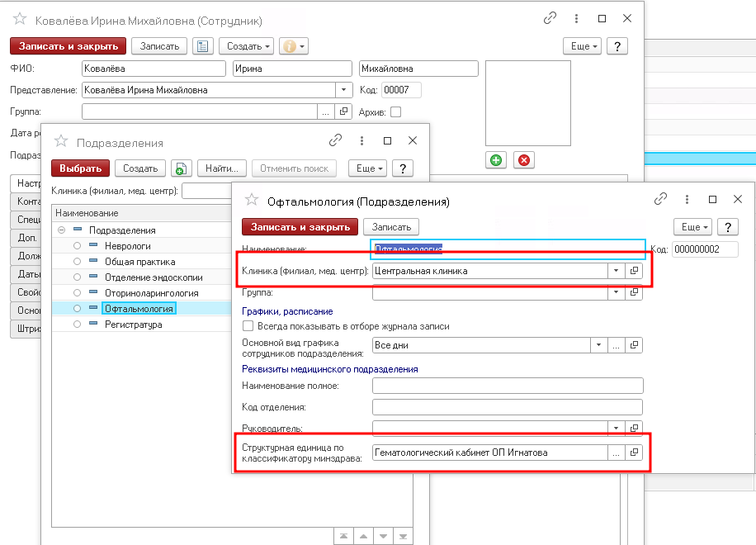Move to last row arrow in list
The height and width of the screenshot is (545, 756).
coord(403,536)
